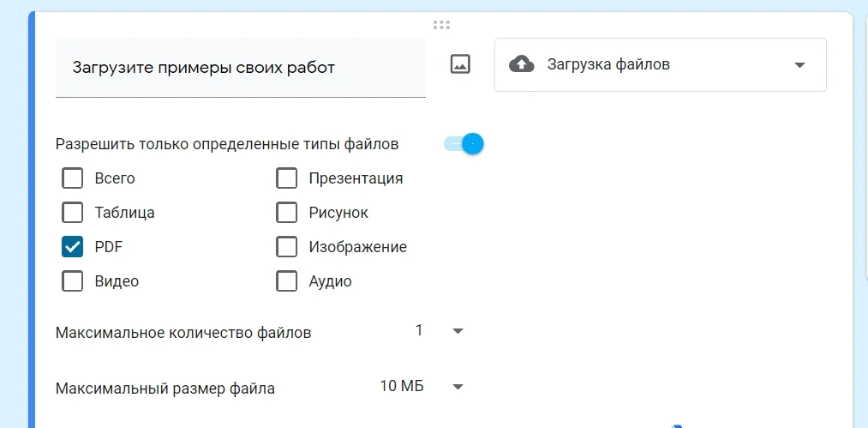
Task: Toggle off 'Разрешить только определенные типы файлов' switch
Action: click(x=464, y=144)
